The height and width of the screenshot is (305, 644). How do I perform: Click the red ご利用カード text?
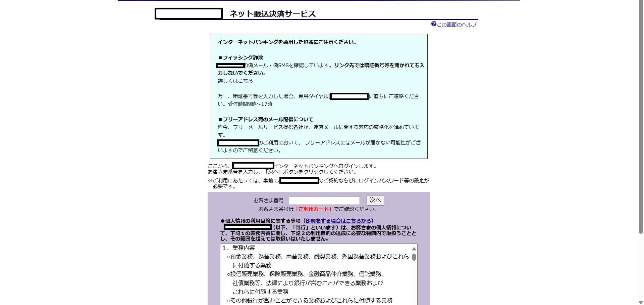coord(313,209)
